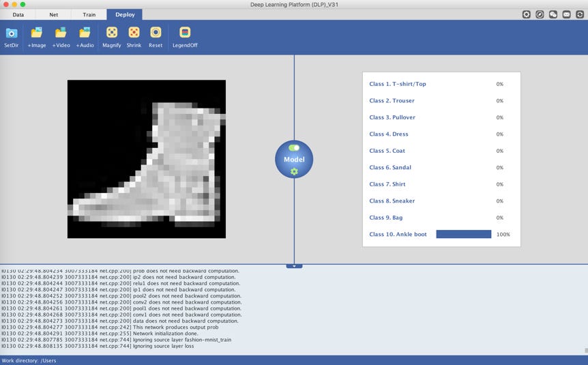The image size is (588, 365).
Task: Click the 100% value for Ankle boot
Action: coord(503,235)
